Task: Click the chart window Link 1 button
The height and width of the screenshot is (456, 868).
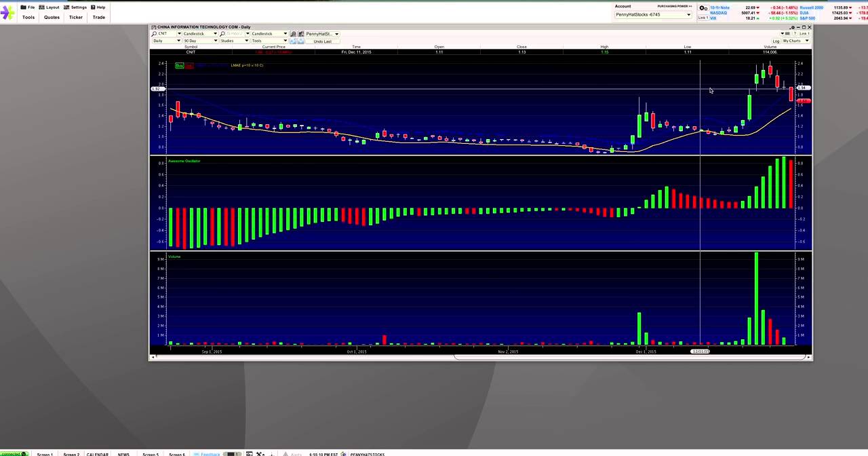Action: 804,33
